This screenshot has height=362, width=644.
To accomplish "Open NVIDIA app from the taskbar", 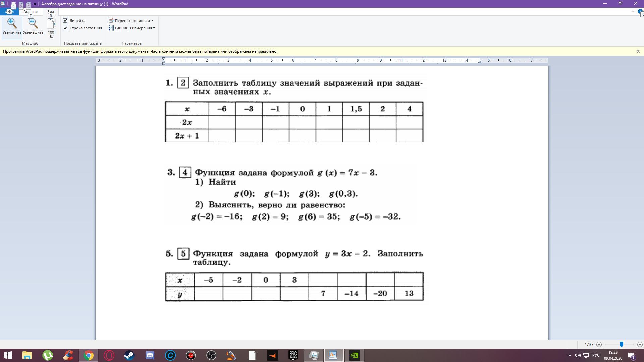I will click(x=355, y=355).
